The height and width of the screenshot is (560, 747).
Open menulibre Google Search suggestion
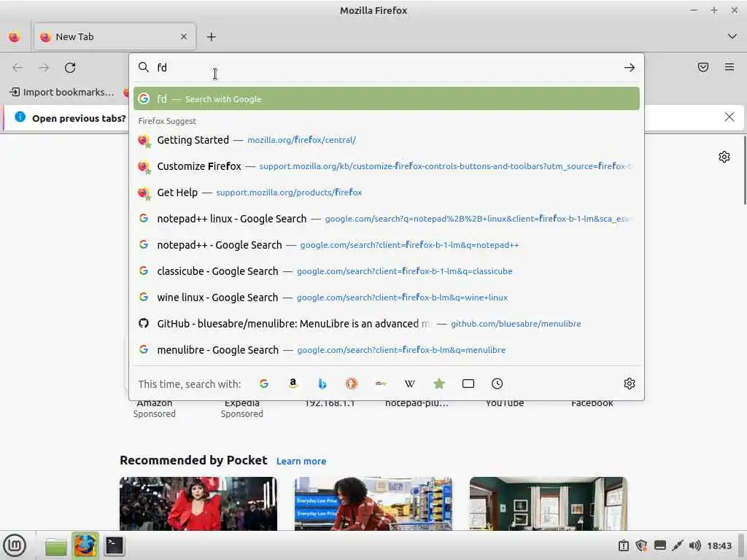(x=387, y=350)
